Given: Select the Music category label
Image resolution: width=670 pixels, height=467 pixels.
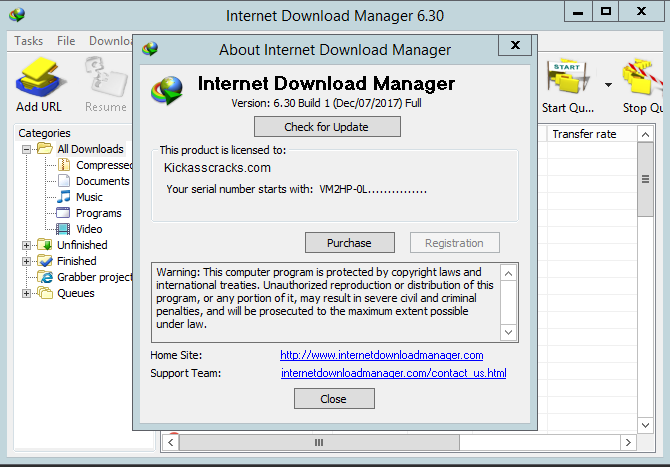Looking at the screenshot, I should coord(89,197).
